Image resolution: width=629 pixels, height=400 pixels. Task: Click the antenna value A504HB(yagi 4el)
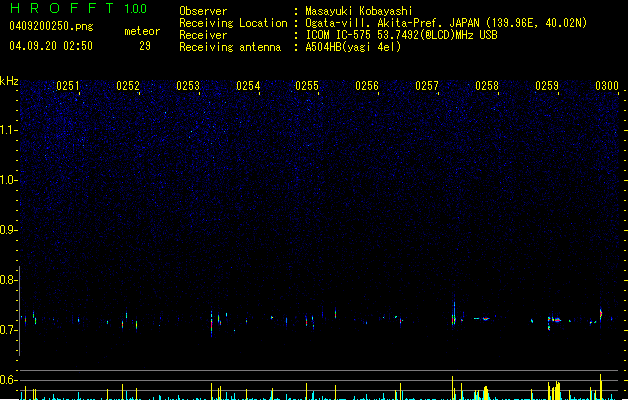(x=353, y=47)
